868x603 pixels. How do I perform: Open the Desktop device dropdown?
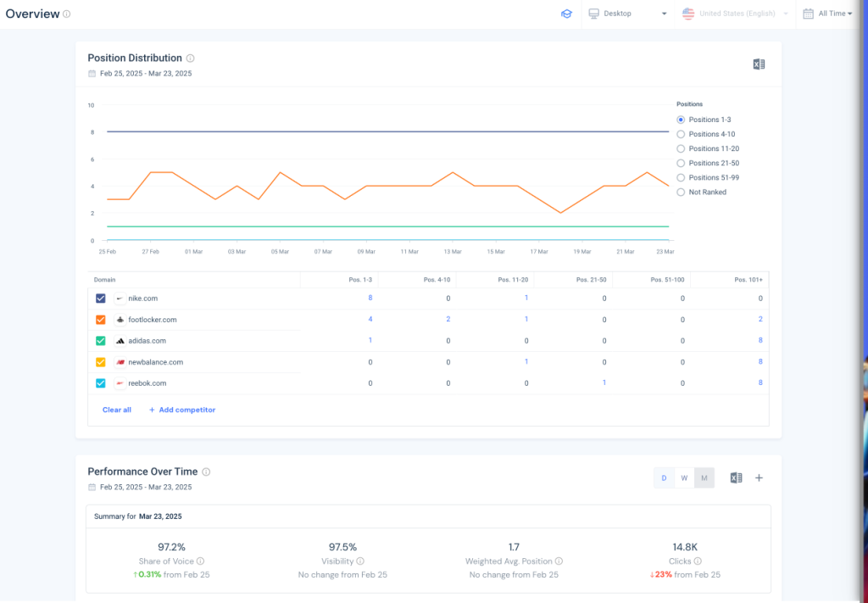[627, 14]
